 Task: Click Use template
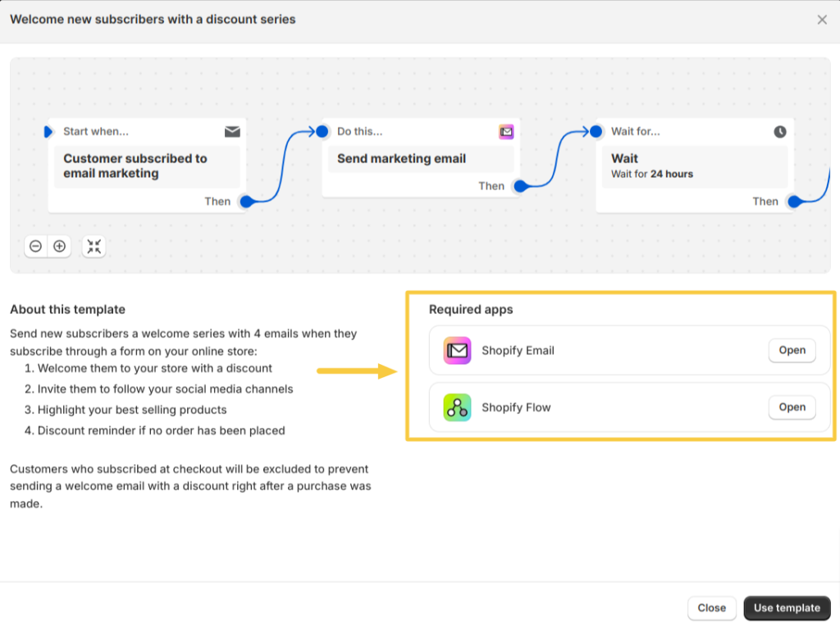point(787,608)
